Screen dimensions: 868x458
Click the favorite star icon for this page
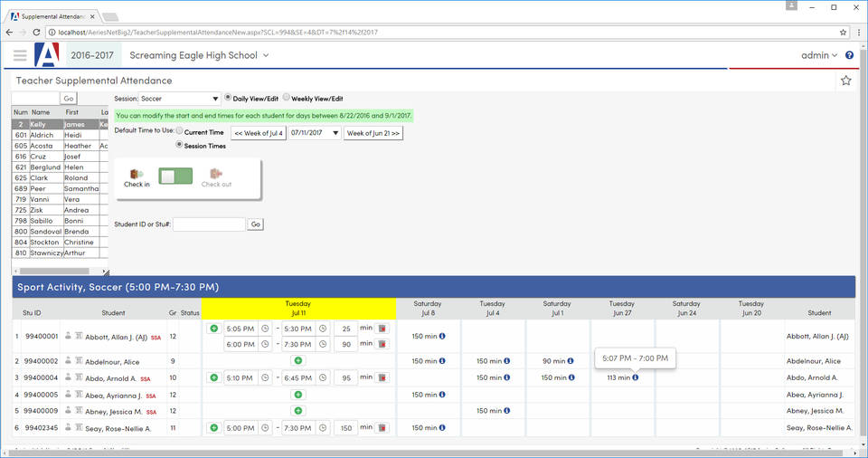(x=845, y=81)
